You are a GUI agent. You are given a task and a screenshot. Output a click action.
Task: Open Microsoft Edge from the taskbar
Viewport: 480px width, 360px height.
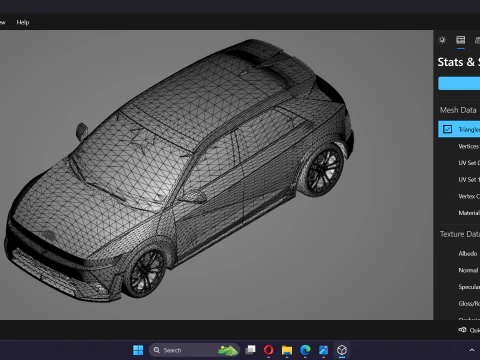(305, 350)
